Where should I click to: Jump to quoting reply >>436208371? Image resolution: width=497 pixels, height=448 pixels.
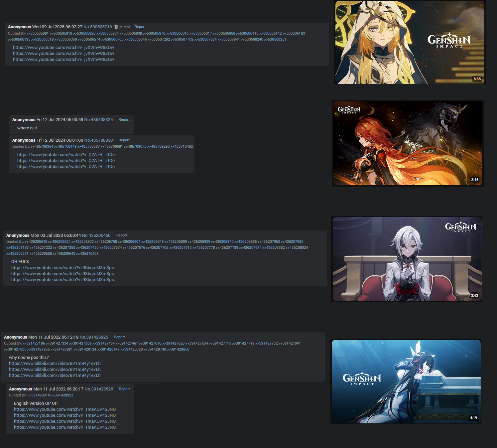17,254
